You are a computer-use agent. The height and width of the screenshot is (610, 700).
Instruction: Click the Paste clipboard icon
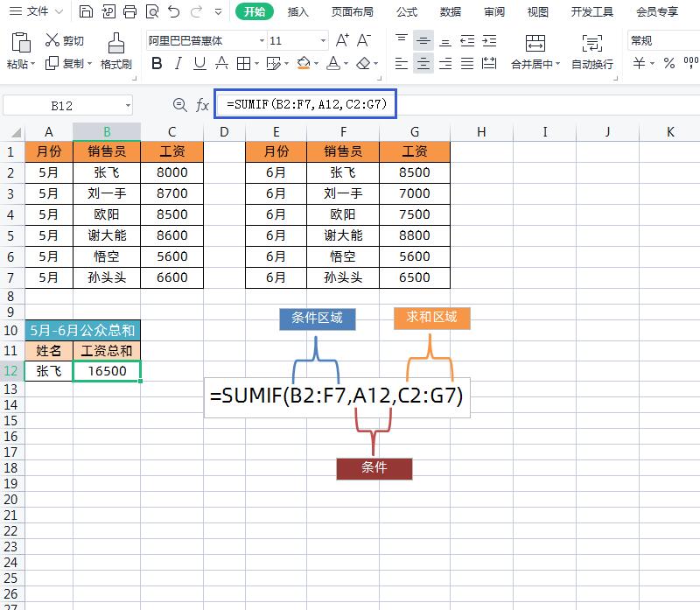click(x=20, y=43)
